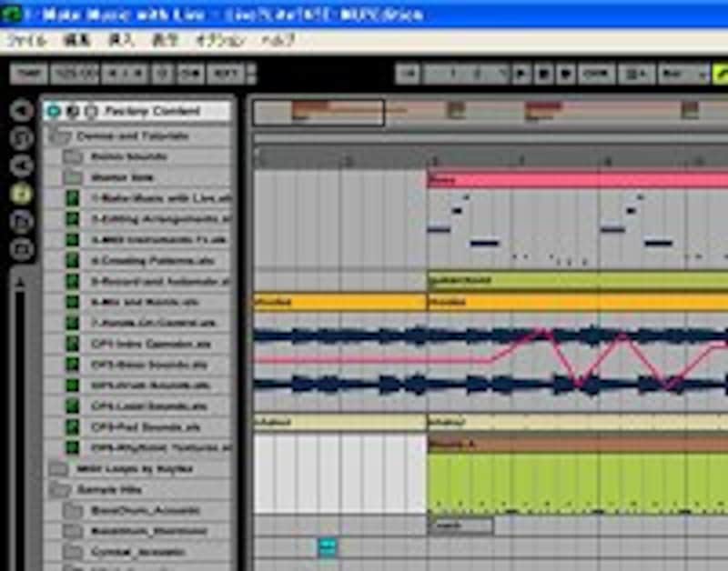The height and width of the screenshot is (571, 728).
Task: Click the 125.00 tempo field
Action: (x=75, y=74)
